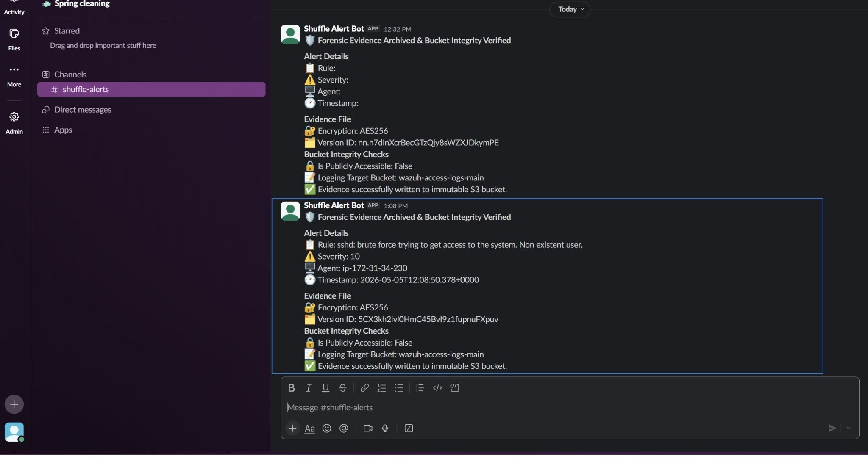This screenshot has width=868, height=459.
Task: Mention someone with @ icon
Action: click(344, 429)
